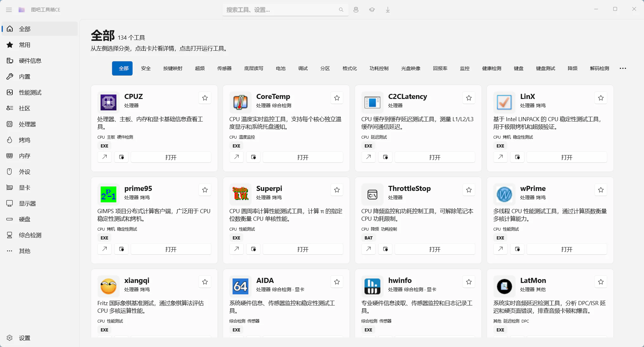Click the arrow shortcut icon on CPUZ card
The height and width of the screenshot is (347, 644).
click(x=104, y=157)
